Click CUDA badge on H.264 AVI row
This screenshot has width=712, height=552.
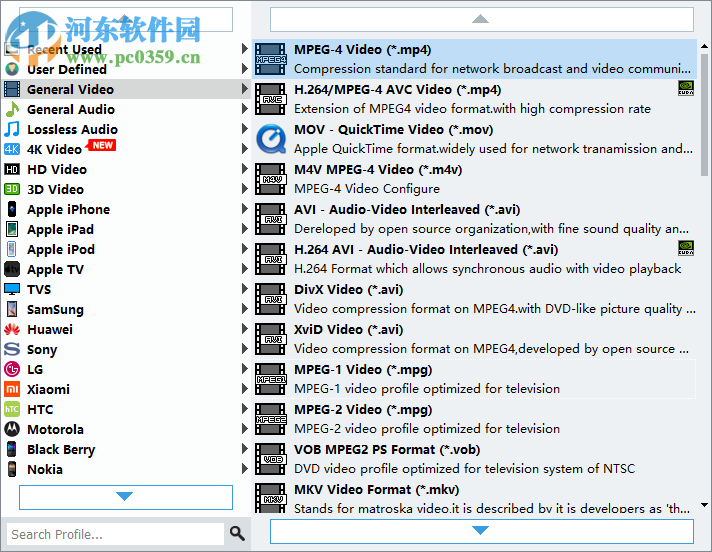[x=686, y=248]
